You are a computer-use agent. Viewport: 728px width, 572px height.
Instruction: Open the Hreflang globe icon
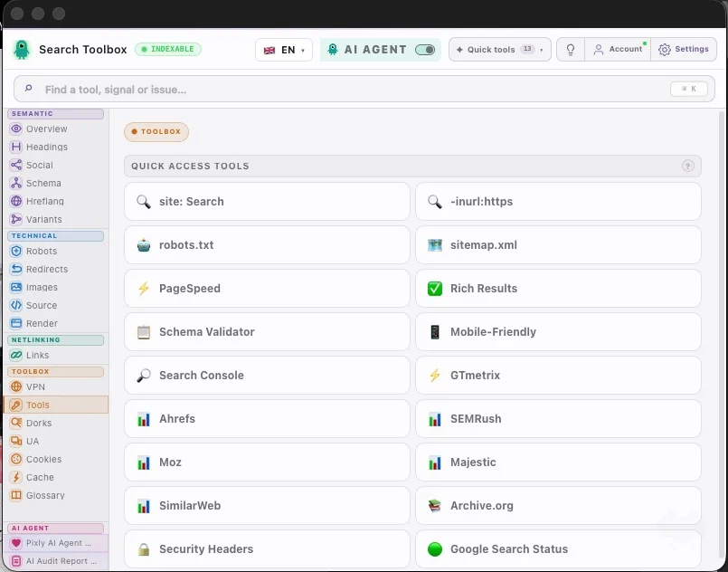tap(16, 201)
